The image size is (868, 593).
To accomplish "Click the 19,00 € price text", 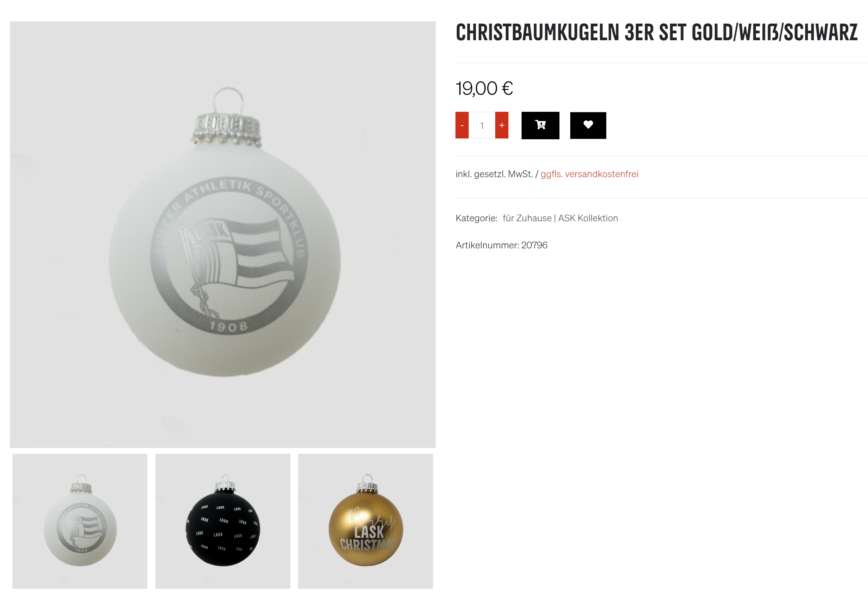I will (x=484, y=88).
